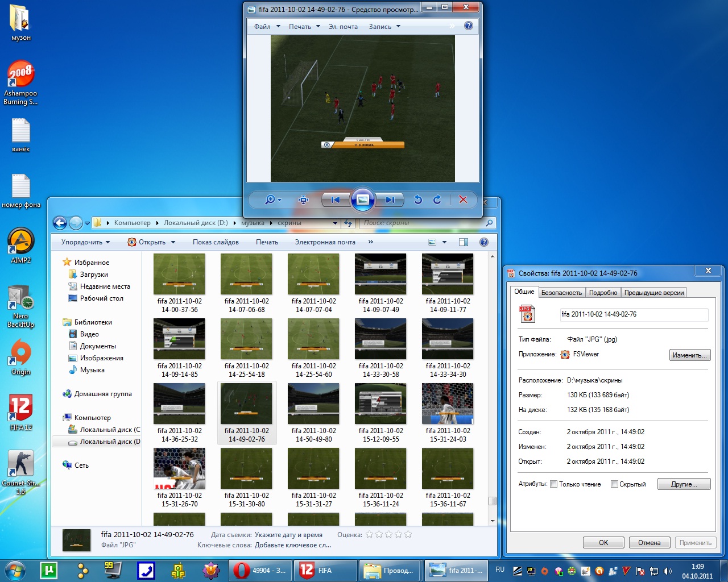Click the Origin desktop icon

(x=21, y=357)
